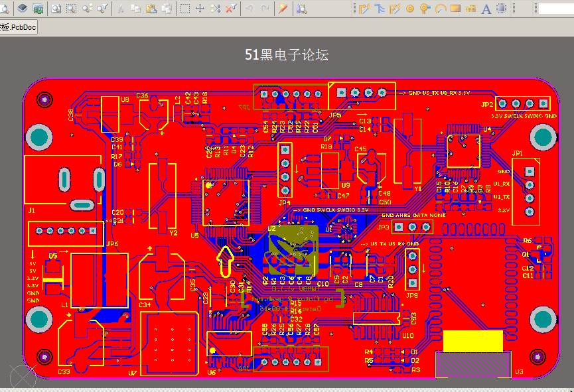Open the Cross Probe tool
574x392 pixels.
point(283,9)
